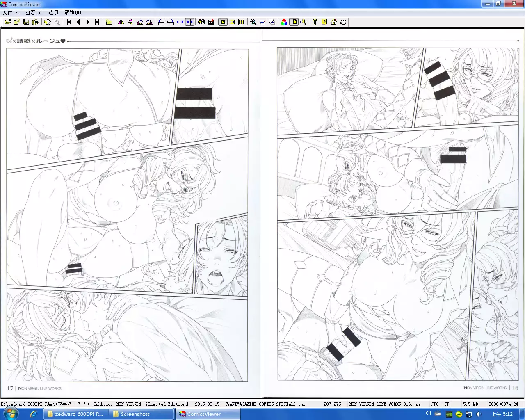Expand the 帮助(H) menu
Viewport: 525px width, 420px height.
coord(73,13)
